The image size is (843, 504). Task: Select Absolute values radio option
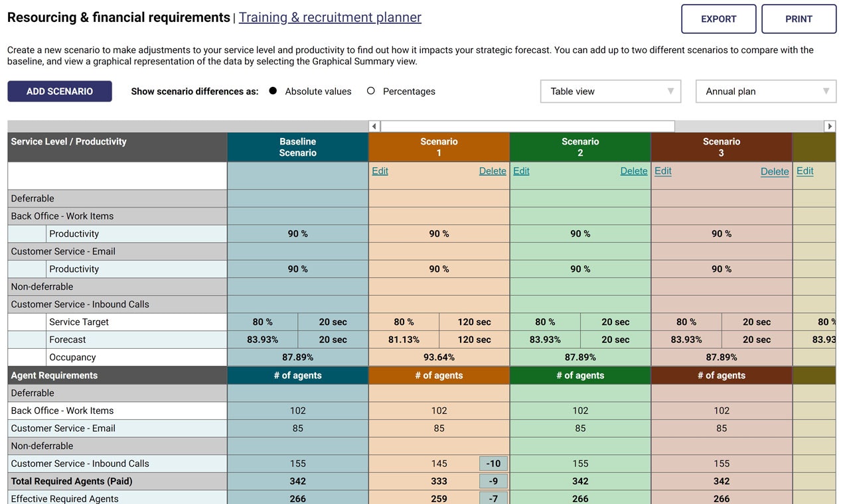(x=273, y=91)
